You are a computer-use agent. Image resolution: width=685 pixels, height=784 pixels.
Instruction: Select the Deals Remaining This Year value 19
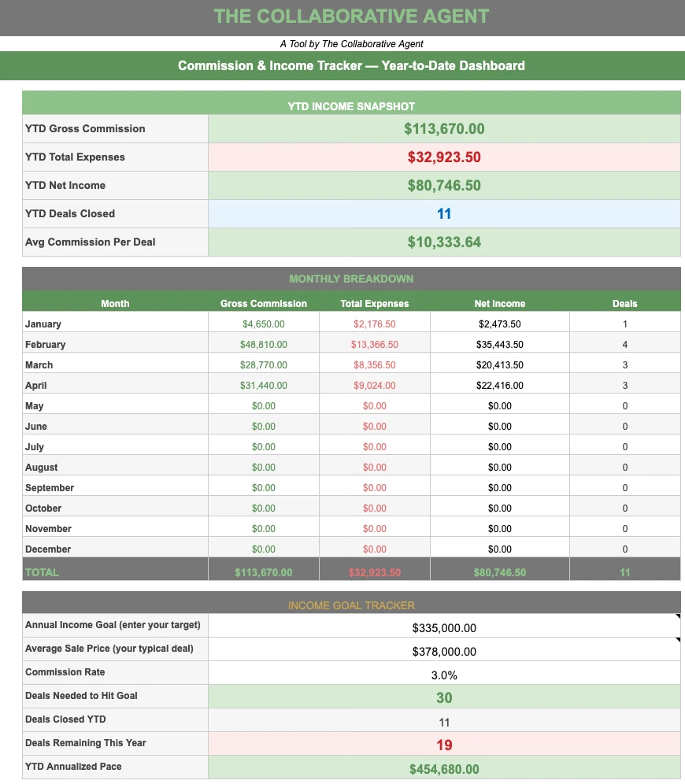pyautogui.click(x=444, y=745)
